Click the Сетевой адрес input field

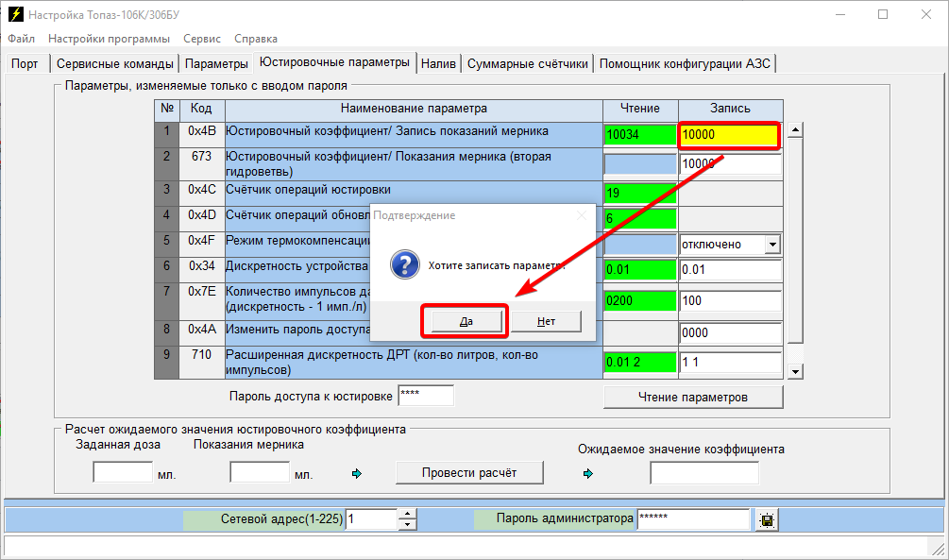tap(372, 519)
